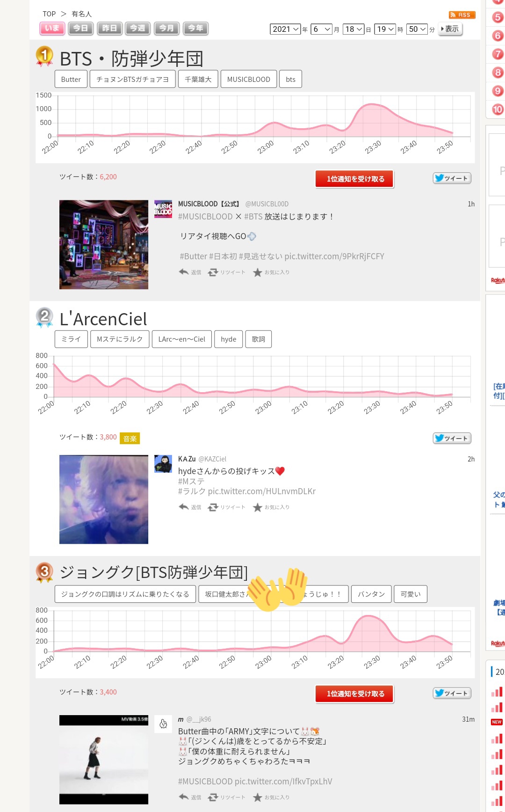This screenshot has width=505, height=812.
Task: Select the いま time tab
Action: click(52, 29)
